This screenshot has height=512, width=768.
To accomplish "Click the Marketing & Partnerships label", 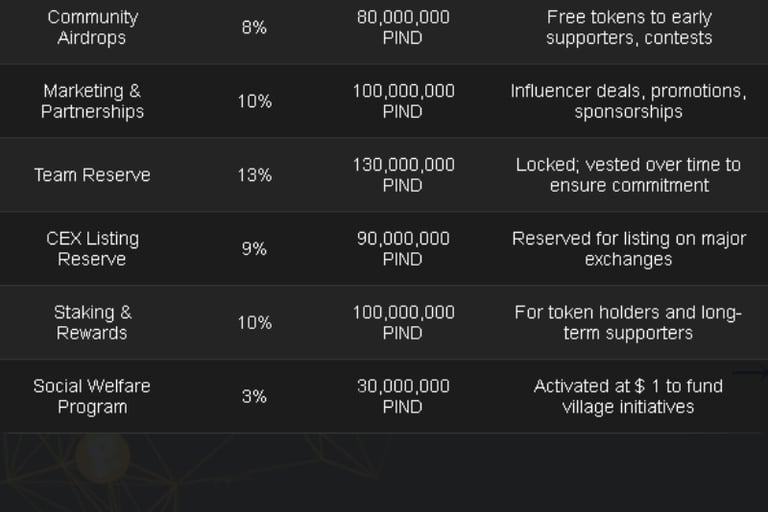I will (92, 101).
